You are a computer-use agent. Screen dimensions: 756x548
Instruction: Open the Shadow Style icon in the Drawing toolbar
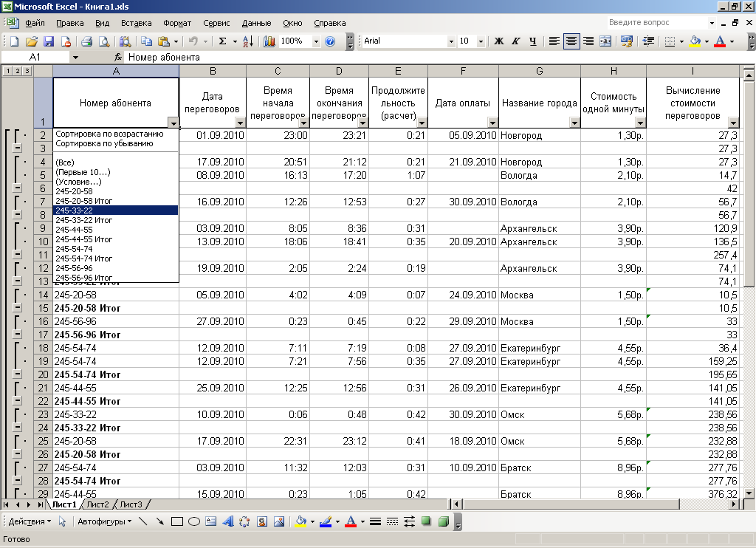(x=426, y=521)
